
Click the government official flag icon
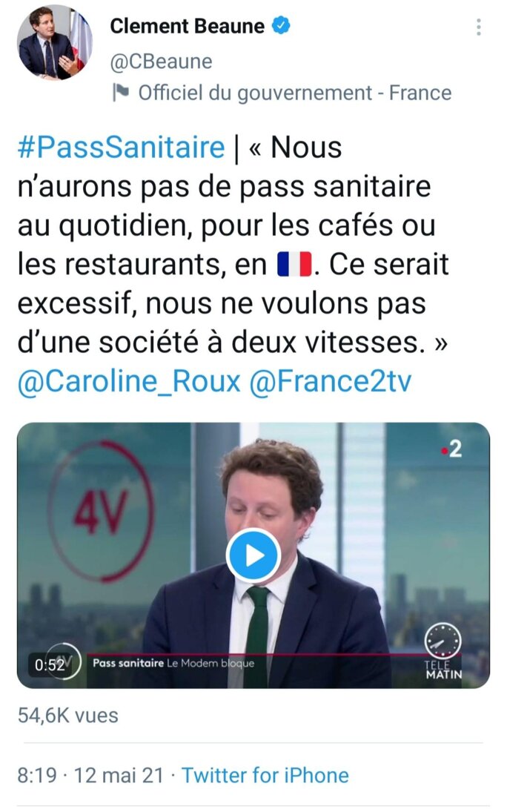tap(120, 93)
